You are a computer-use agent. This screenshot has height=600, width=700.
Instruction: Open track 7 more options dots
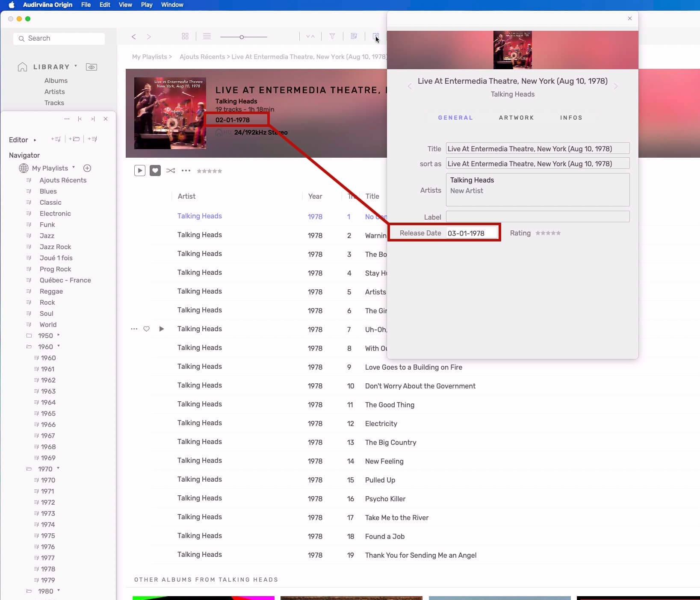[x=134, y=329]
